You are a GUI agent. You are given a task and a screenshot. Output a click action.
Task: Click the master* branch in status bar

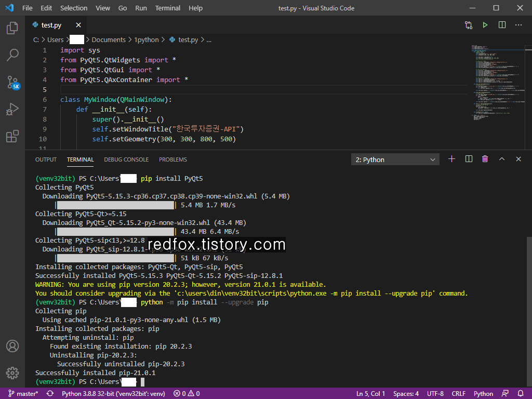pos(23,394)
